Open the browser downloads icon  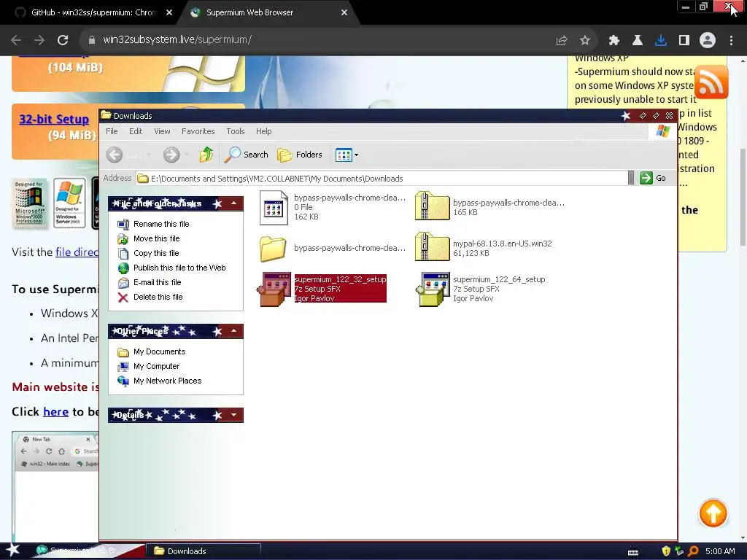[661, 41]
